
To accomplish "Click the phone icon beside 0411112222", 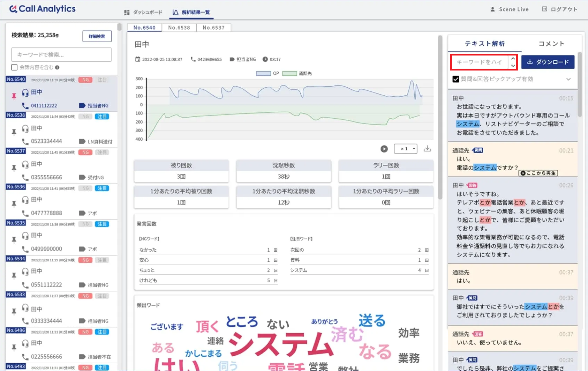I will [25, 105].
